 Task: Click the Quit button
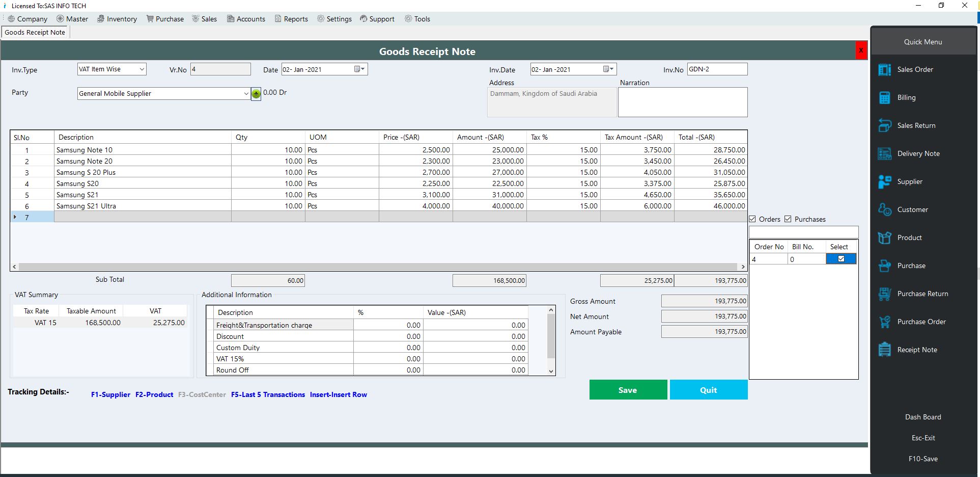coord(709,390)
